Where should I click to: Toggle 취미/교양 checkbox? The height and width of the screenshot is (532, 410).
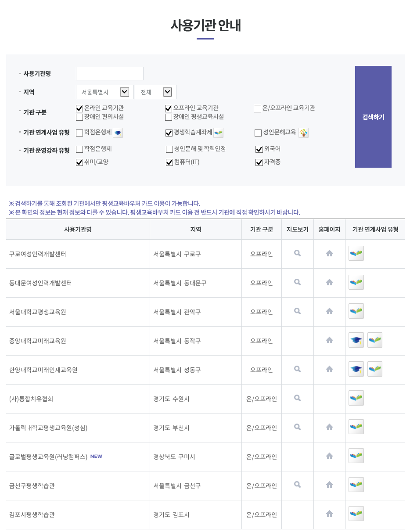[79, 162]
